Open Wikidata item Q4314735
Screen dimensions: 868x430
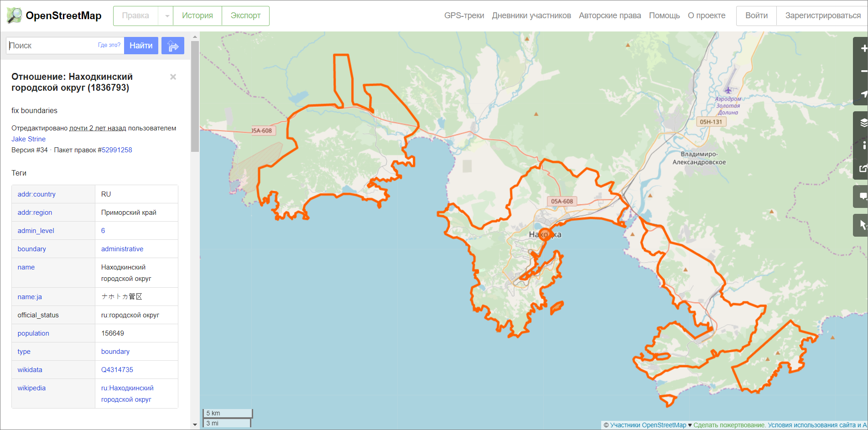(x=117, y=370)
